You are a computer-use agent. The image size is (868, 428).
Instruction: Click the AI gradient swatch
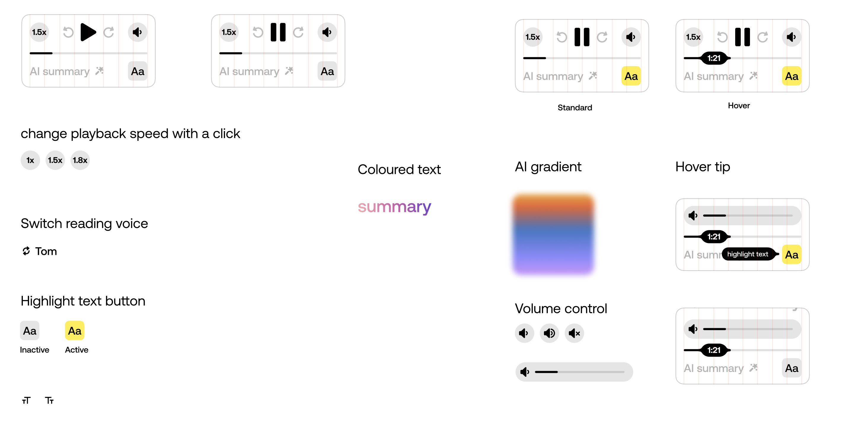tap(553, 234)
